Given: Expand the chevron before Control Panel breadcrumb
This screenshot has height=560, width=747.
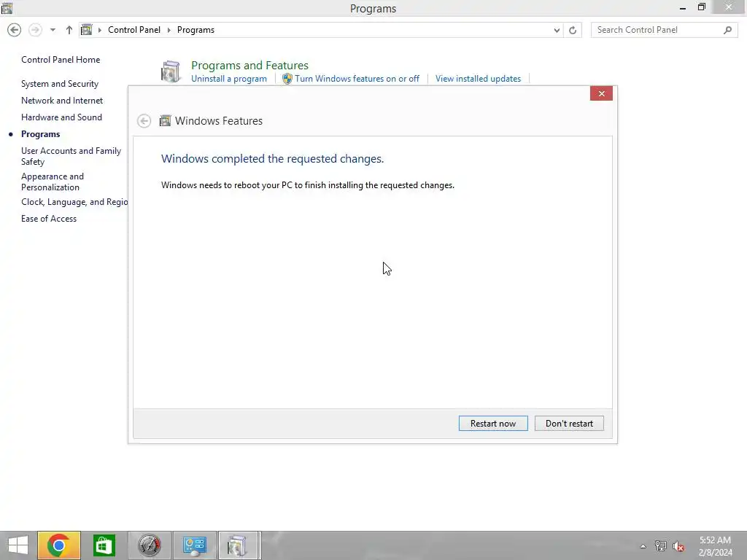Looking at the screenshot, I should [x=99, y=30].
